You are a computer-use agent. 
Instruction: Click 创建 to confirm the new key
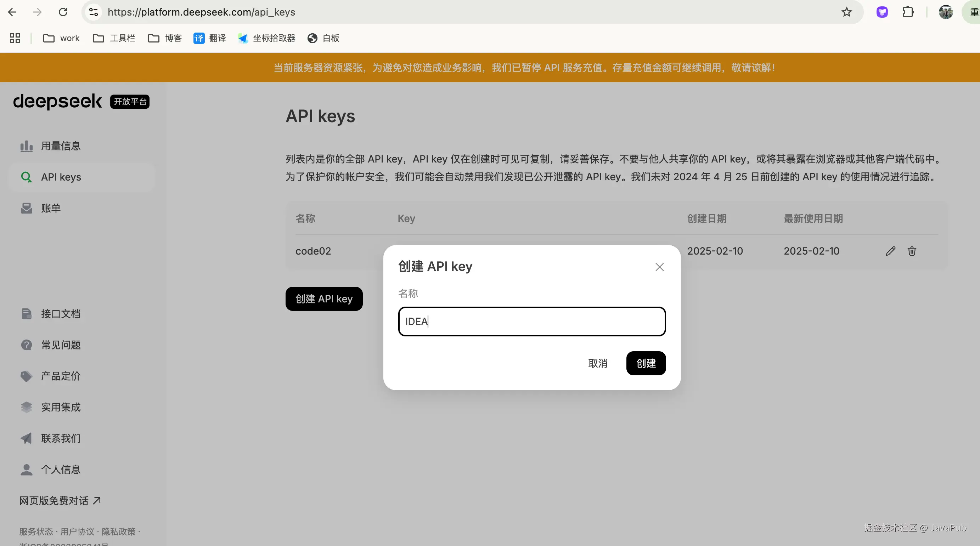(646, 364)
